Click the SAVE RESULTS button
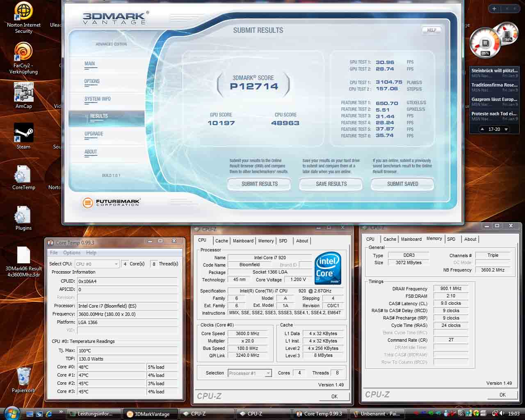 331,184
